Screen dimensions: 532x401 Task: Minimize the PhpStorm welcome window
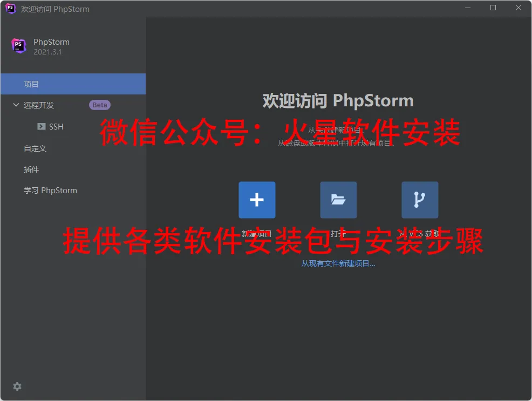(x=468, y=8)
